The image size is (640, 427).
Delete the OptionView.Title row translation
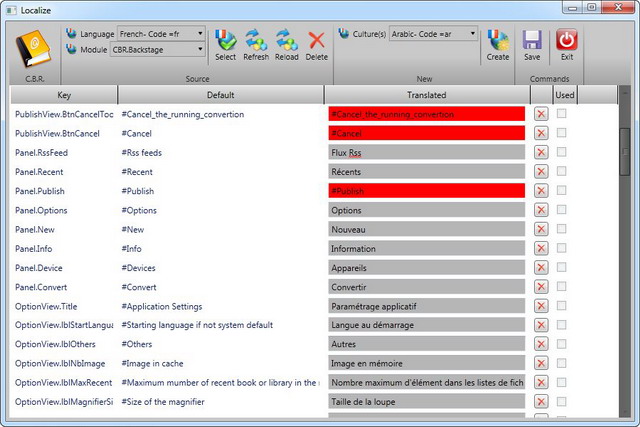pos(541,306)
